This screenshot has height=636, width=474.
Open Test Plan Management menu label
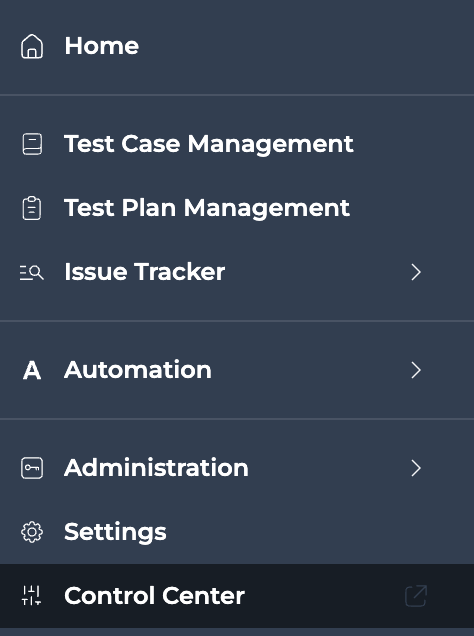click(x=207, y=208)
